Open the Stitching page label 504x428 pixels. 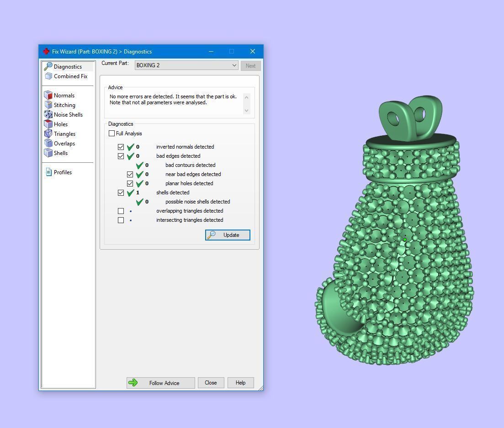pos(64,105)
